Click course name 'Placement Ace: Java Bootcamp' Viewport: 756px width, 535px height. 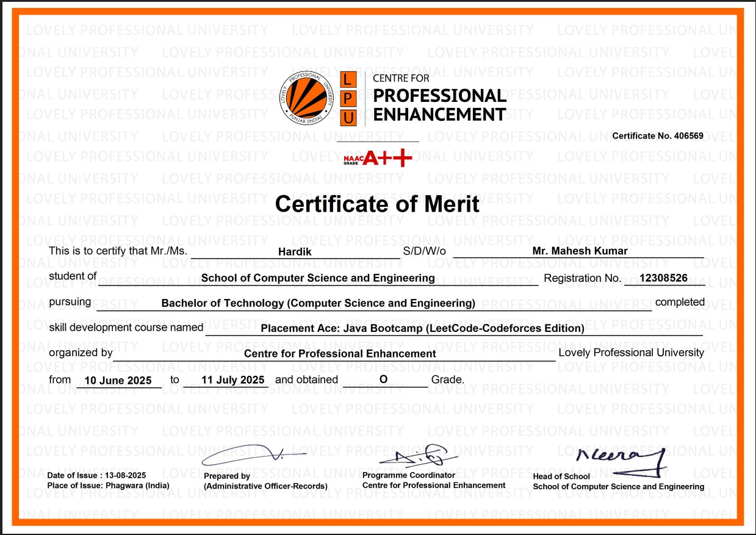coord(341,328)
